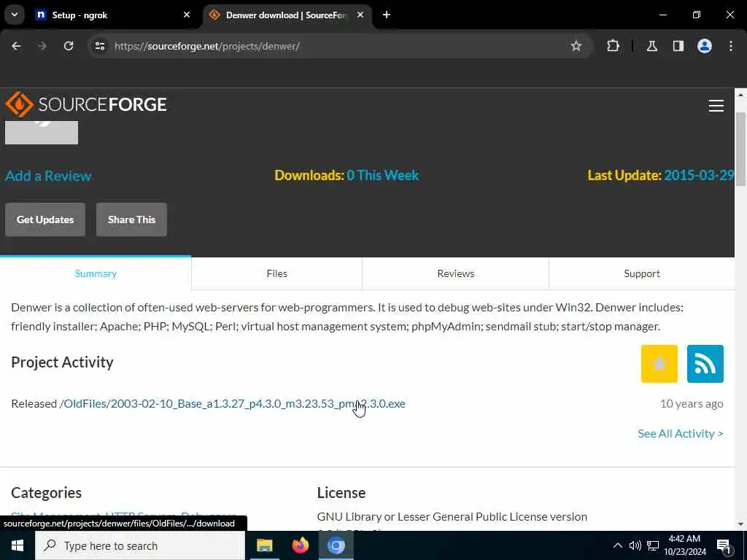This screenshot has width=747, height=560.
Task: Close the Denwer download tab
Action: click(x=360, y=15)
